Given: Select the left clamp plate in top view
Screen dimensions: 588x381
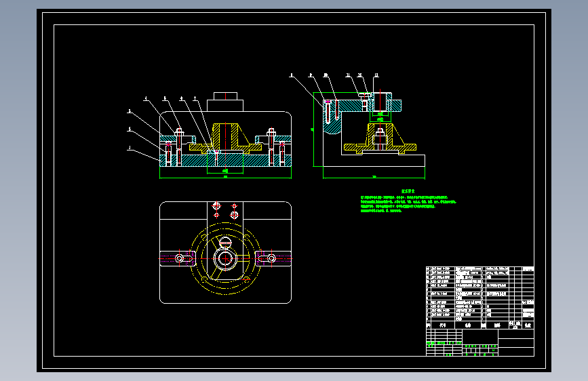Looking at the screenshot, I should pos(178,258).
